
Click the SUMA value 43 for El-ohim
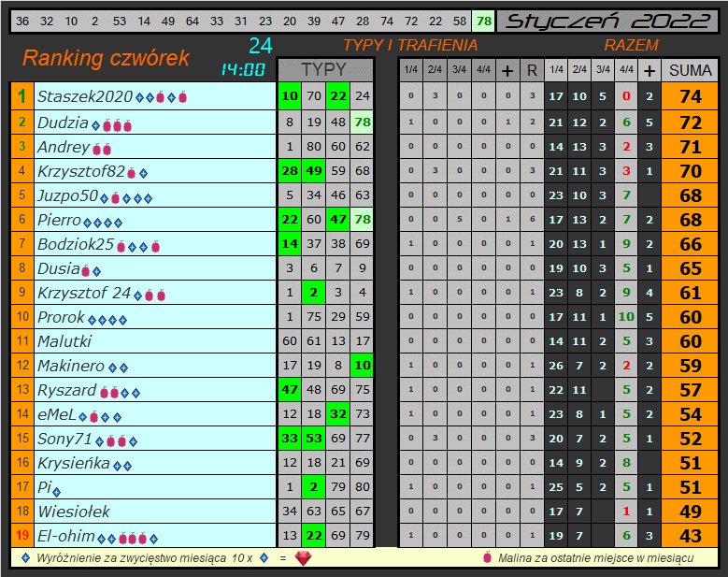[691, 536]
